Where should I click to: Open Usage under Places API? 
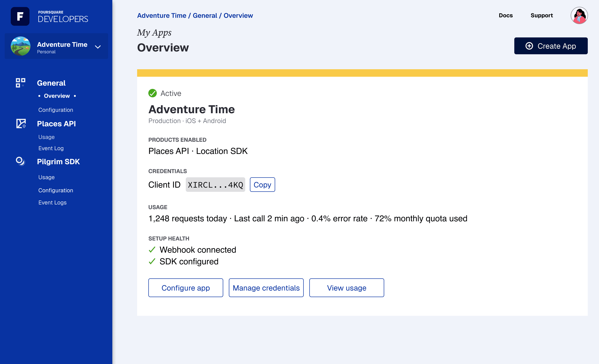click(x=46, y=137)
